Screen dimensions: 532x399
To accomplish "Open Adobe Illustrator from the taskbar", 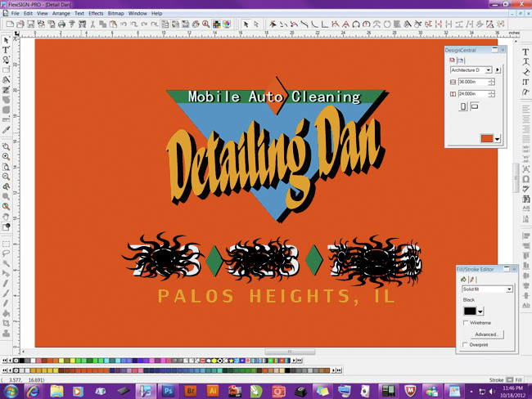I will [x=213, y=391].
